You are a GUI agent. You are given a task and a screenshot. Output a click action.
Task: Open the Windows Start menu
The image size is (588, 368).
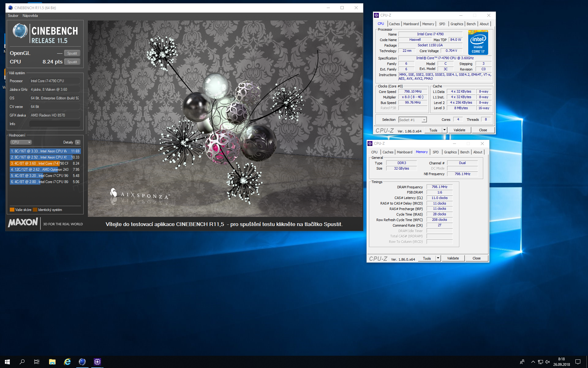point(7,362)
